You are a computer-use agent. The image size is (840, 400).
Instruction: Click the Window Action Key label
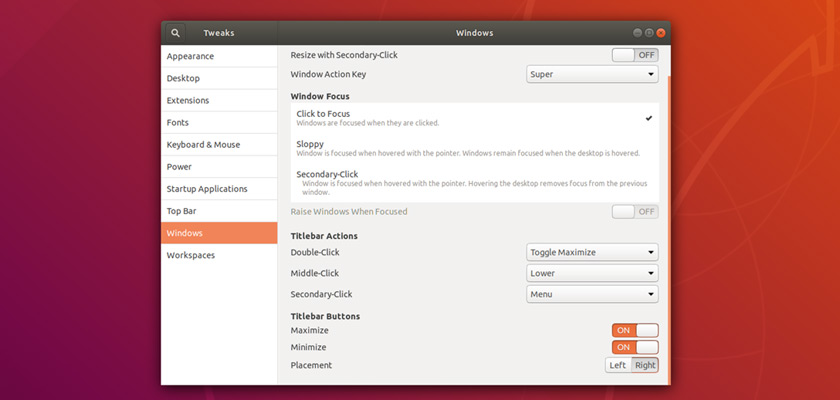coord(328,74)
